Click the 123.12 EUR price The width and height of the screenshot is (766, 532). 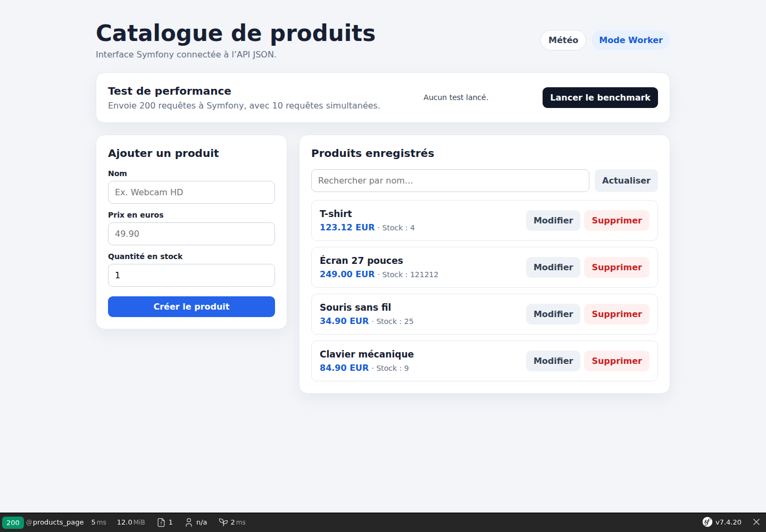coord(347,227)
